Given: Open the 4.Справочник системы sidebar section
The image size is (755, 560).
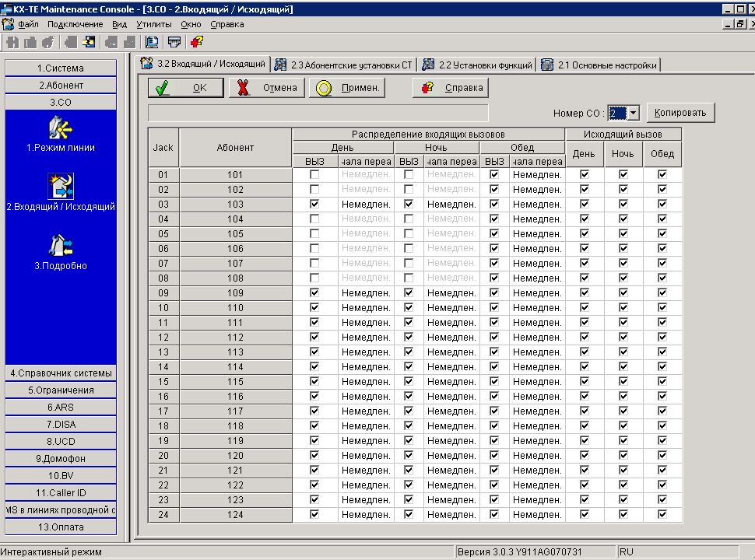Looking at the screenshot, I should pos(61,373).
